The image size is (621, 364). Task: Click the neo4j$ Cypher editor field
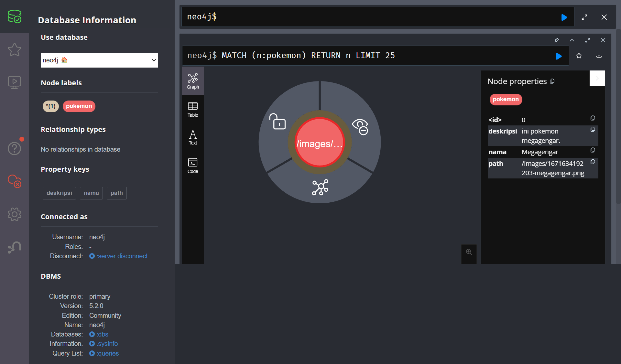[x=356, y=17]
